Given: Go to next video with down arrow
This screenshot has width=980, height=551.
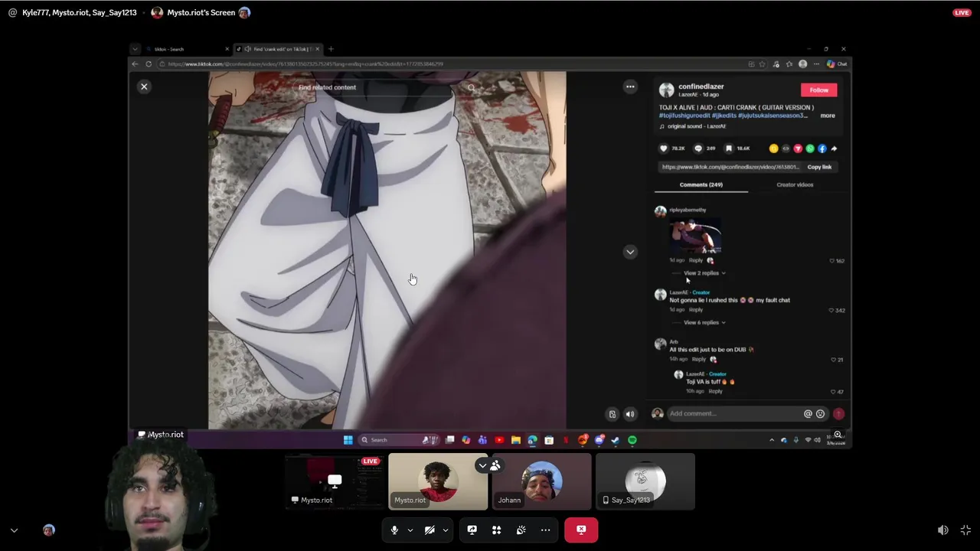Looking at the screenshot, I should click(630, 252).
